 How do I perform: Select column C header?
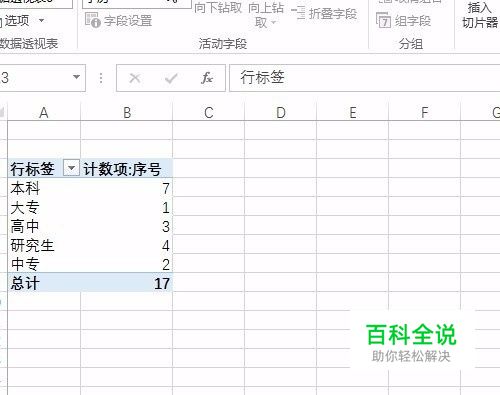[209, 113]
